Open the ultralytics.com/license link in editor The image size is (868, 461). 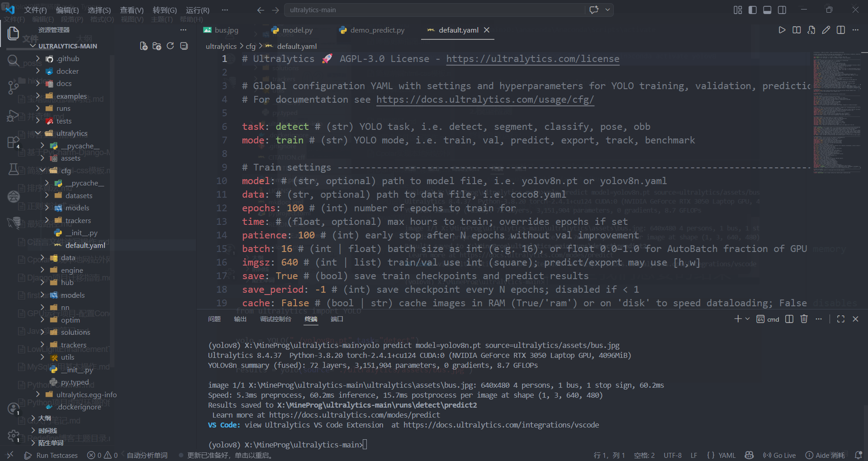[532, 59]
